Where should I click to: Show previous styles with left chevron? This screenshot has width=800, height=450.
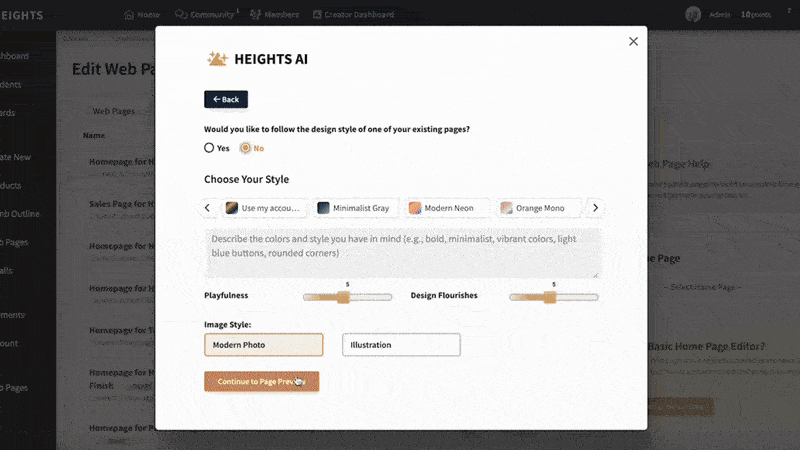coord(207,208)
